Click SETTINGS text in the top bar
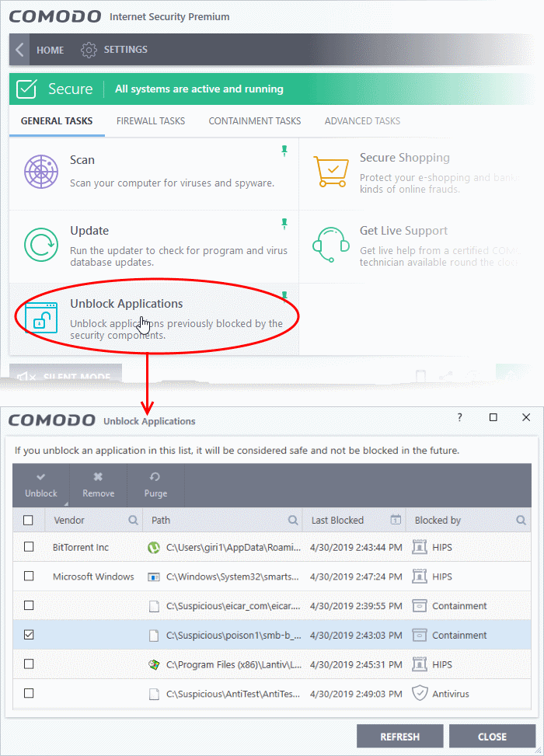 125,50
